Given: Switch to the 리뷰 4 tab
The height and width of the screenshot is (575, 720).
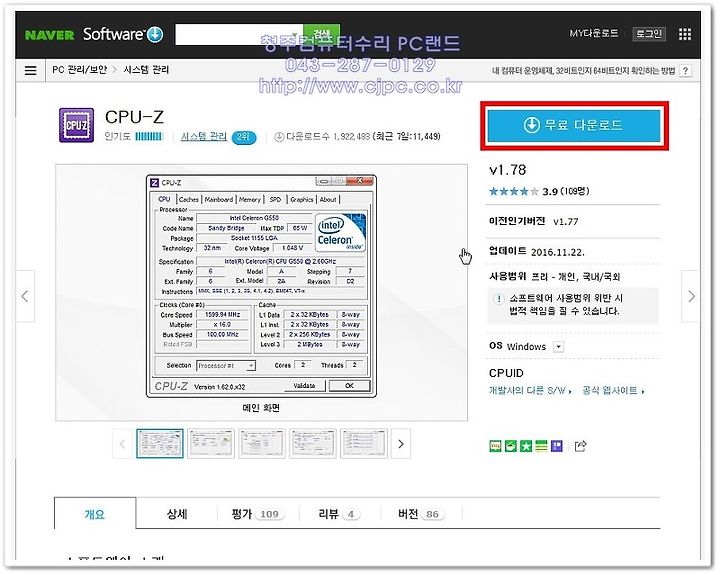Looking at the screenshot, I should click(339, 513).
